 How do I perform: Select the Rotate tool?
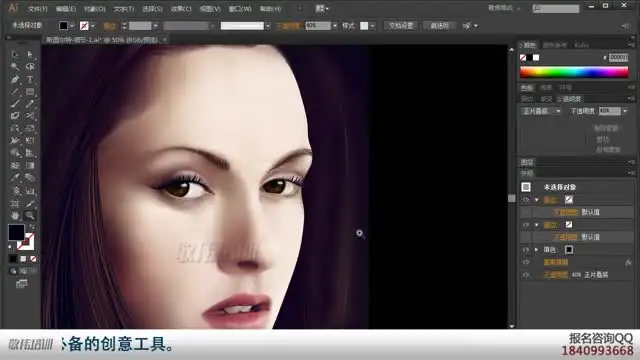[x=15, y=129]
